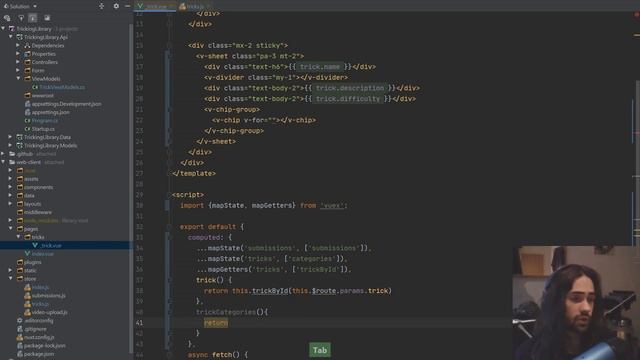
Task: Click line number 41 in the gutter
Action: coord(139,322)
